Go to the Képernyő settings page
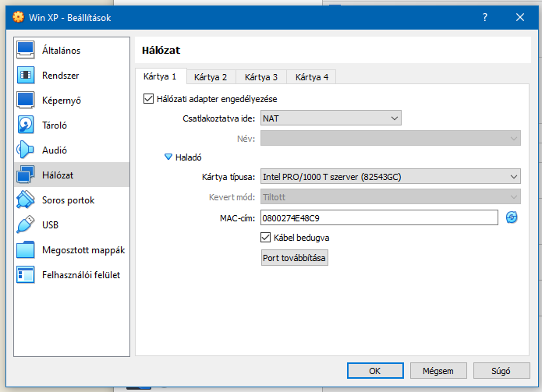The width and height of the screenshot is (542, 392). point(62,101)
